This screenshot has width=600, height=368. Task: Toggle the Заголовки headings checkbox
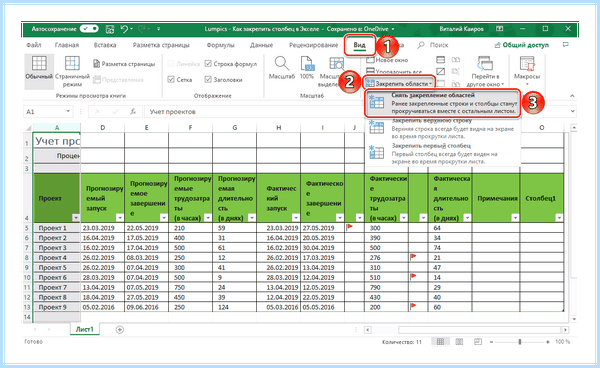(208, 80)
